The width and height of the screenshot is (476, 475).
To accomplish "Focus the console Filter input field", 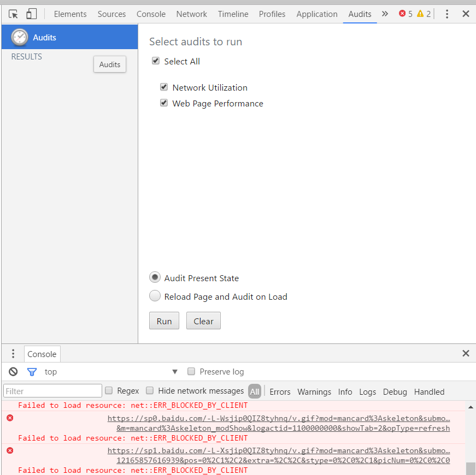I will point(53,391).
